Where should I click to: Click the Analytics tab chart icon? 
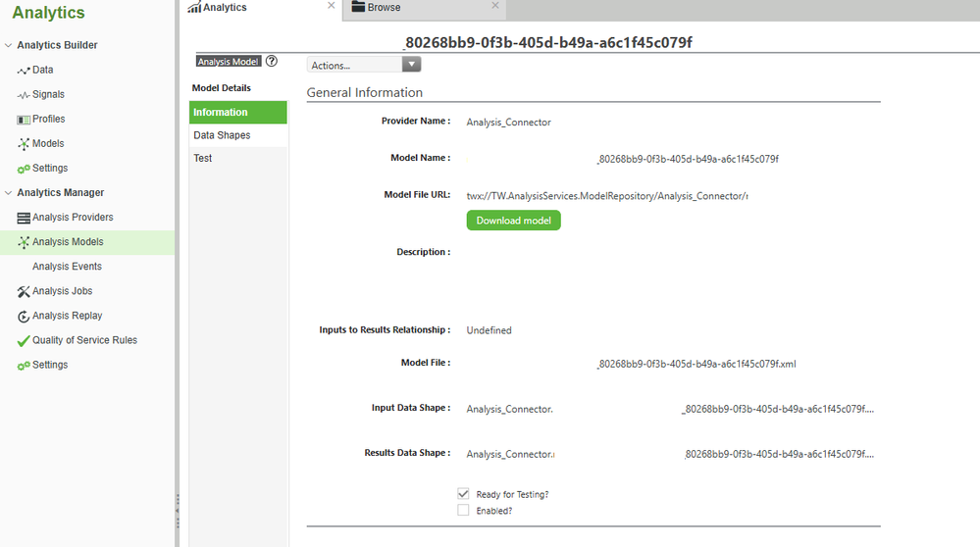point(194,8)
